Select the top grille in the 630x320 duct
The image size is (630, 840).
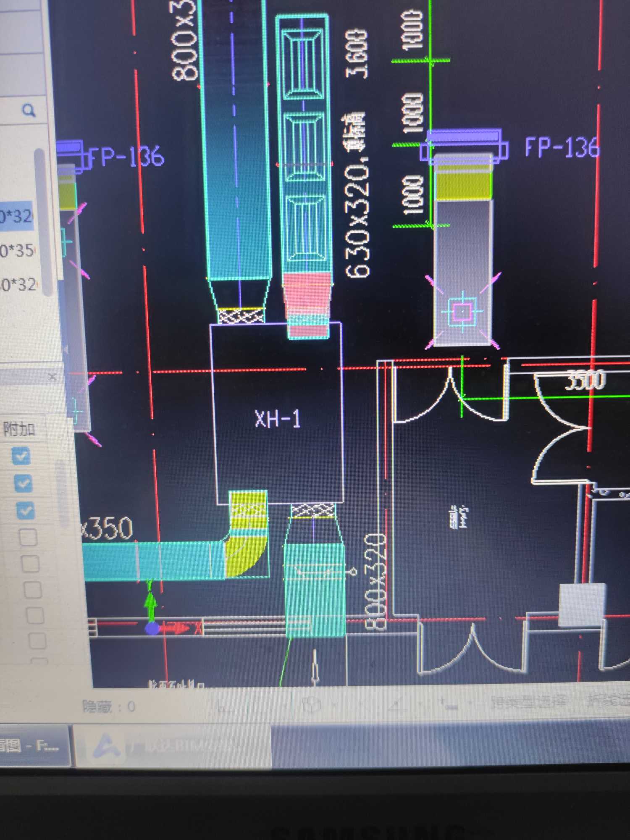[x=303, y=63]
